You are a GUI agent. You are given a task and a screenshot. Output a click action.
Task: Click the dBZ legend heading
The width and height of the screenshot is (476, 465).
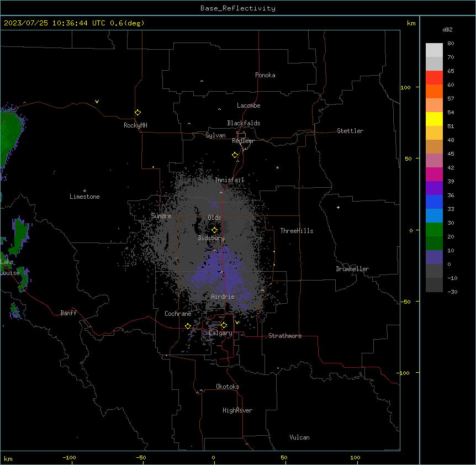point(447,29)
